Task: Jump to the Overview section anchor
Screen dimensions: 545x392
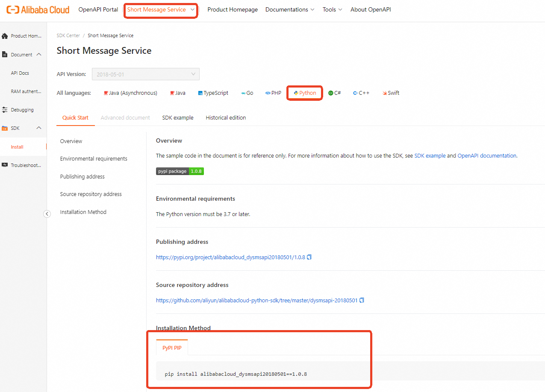Action: tap(71, 141)
